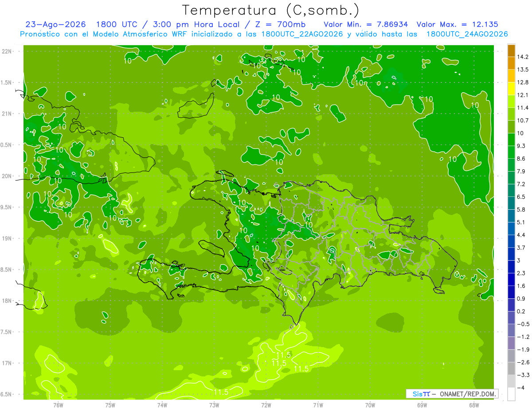Click the '75W' longitude axis label
Viewport: 532px width, 411px height.
coord(110,405)
